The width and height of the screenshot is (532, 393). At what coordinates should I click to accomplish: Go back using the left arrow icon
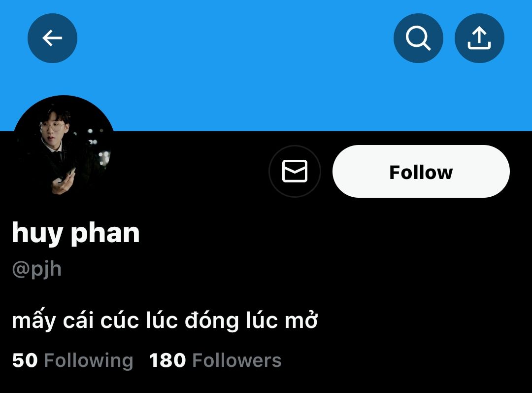coord(52,38)
